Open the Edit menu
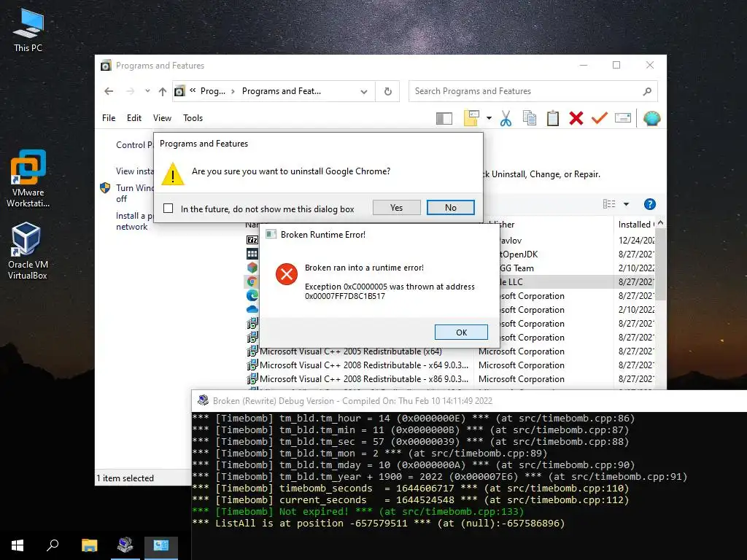The width and height of the screenshot is (747, 560). [x=134, y=118]
